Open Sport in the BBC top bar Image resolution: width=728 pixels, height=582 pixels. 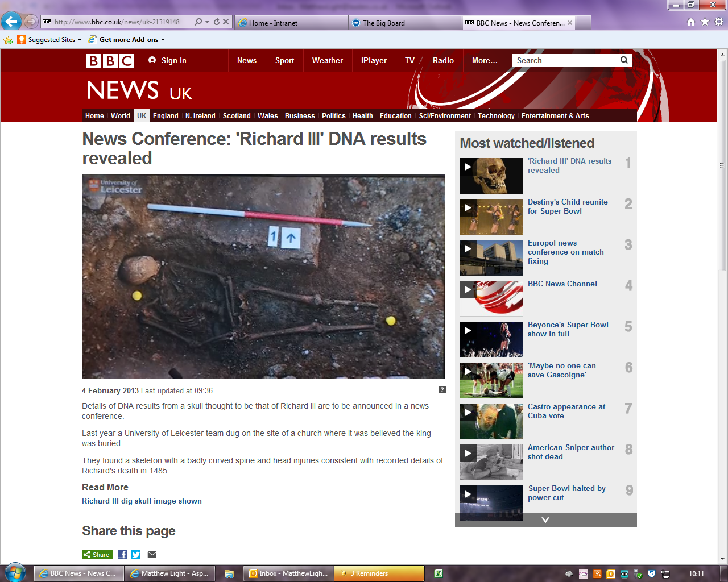point(284,61)
